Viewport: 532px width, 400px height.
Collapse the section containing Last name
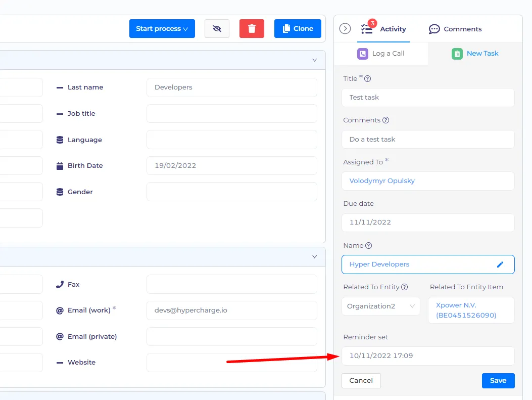(x=315, y=60)
